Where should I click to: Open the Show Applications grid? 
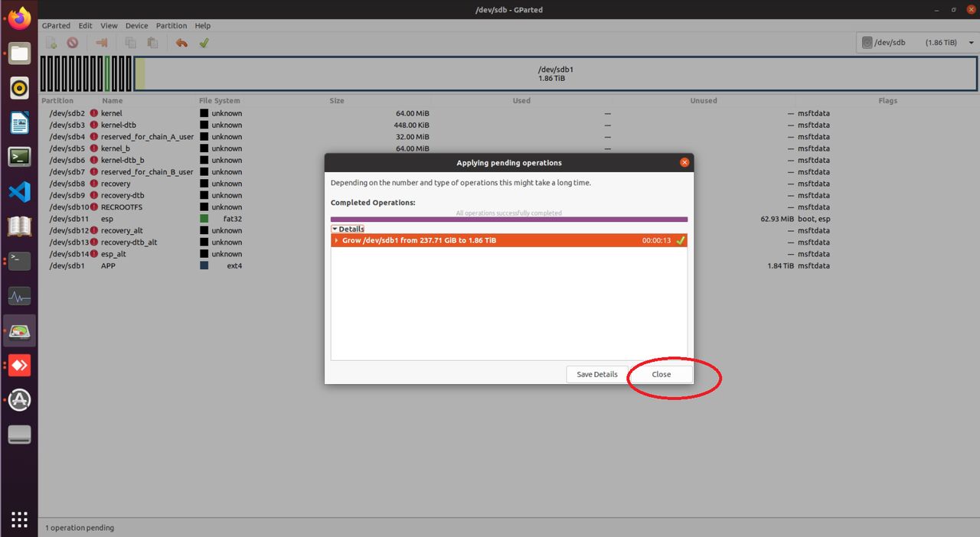(19, 519)
